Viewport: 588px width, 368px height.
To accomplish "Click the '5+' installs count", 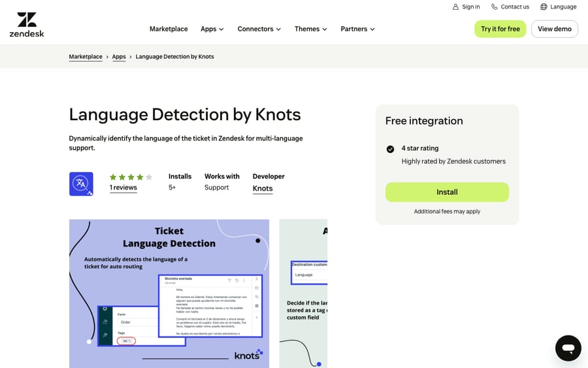I will point(172,188).
